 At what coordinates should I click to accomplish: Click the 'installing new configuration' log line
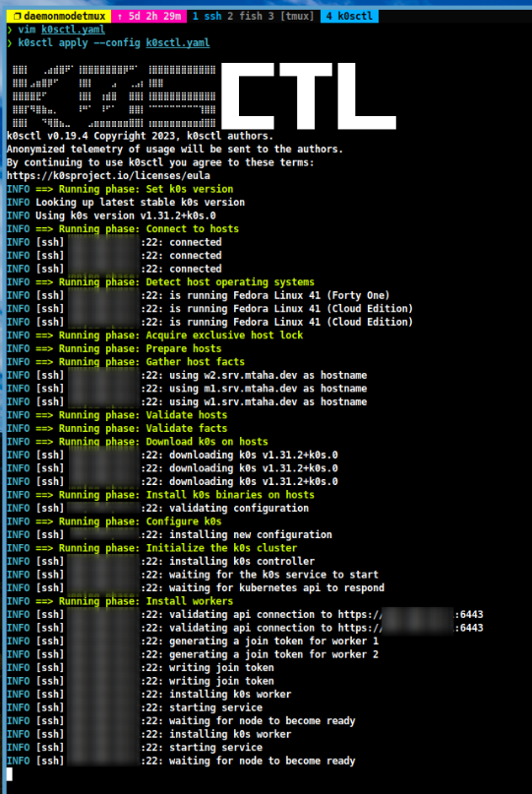tap(169, 534)
